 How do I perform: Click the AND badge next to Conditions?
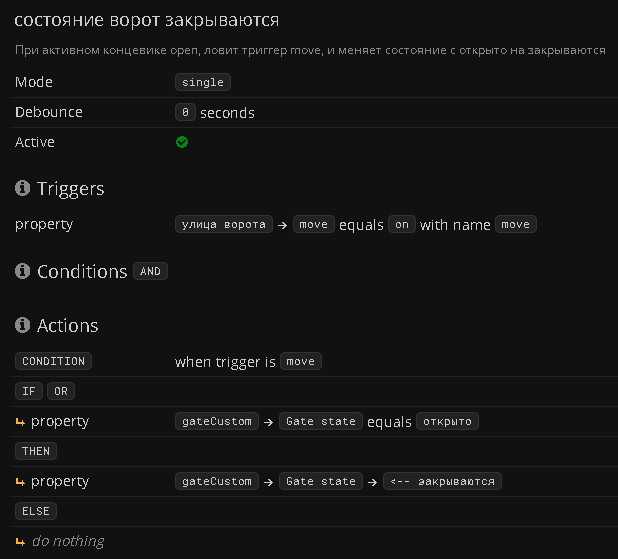[x=150, y=271]
